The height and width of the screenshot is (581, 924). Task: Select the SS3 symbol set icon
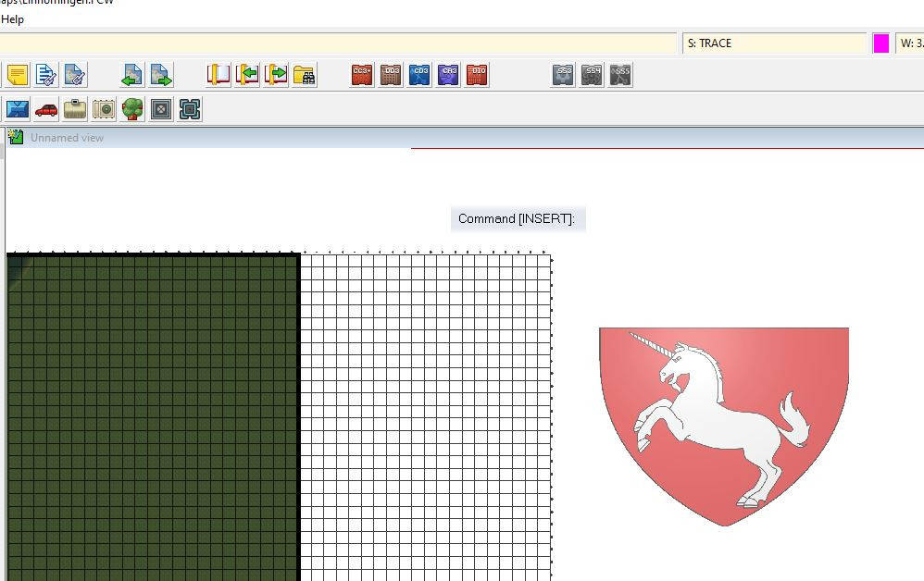click(563, 75)
